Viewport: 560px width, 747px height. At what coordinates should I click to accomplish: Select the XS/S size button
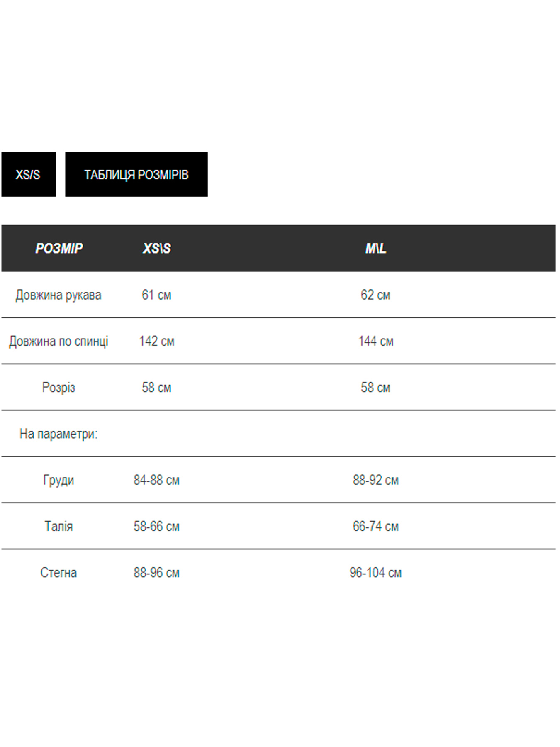click(x=28, y=174)
